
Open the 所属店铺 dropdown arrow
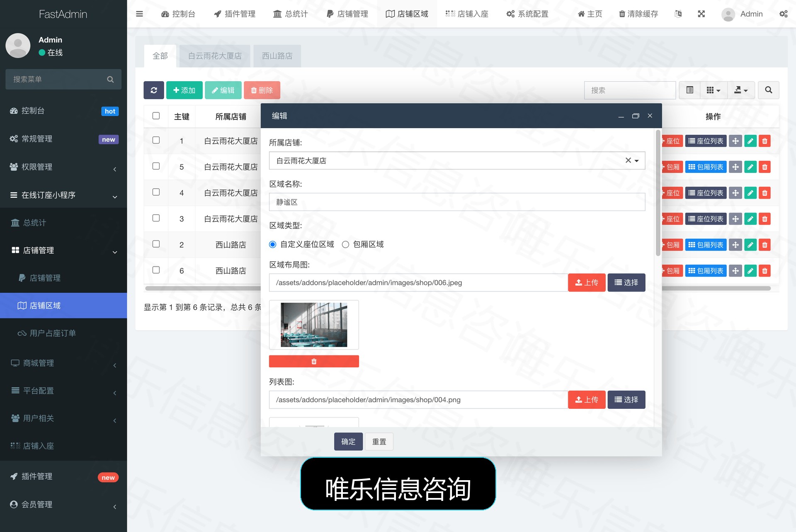[637, 161]
